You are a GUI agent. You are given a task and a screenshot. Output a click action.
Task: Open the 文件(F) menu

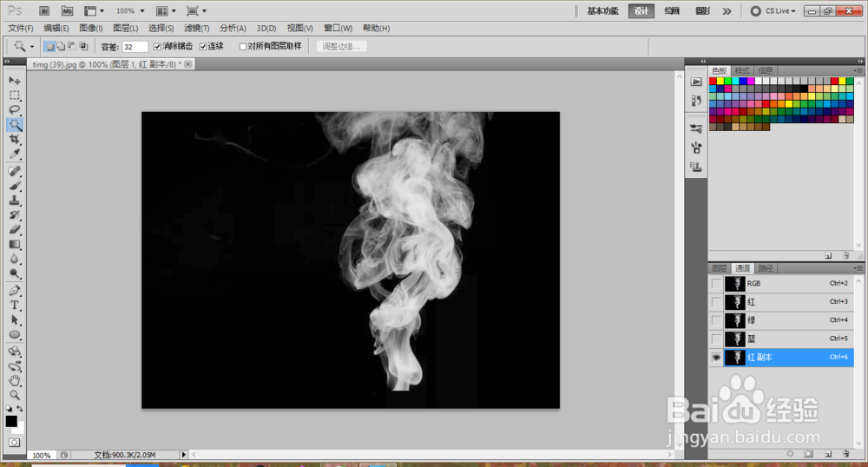point(21,29)
